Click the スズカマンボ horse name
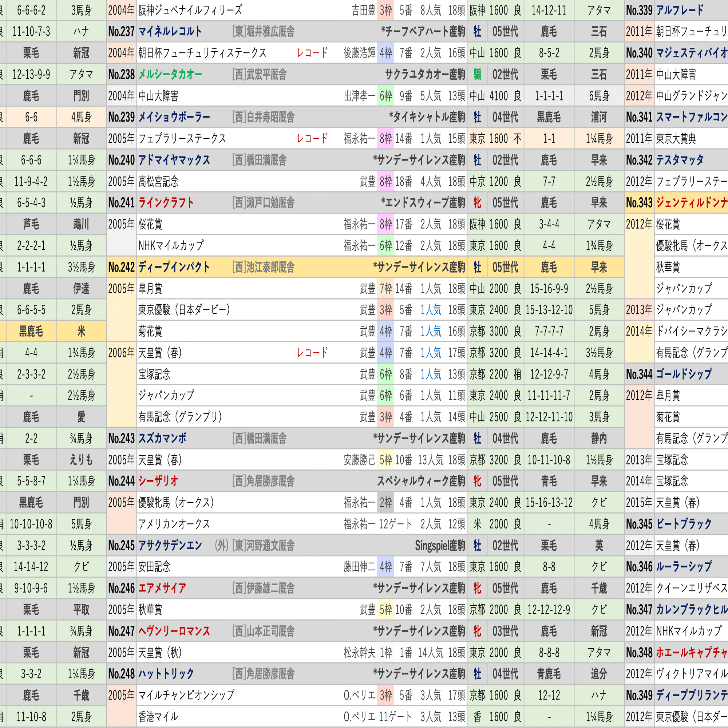This screenshot has height=728, width=728. tap(162, 438)
